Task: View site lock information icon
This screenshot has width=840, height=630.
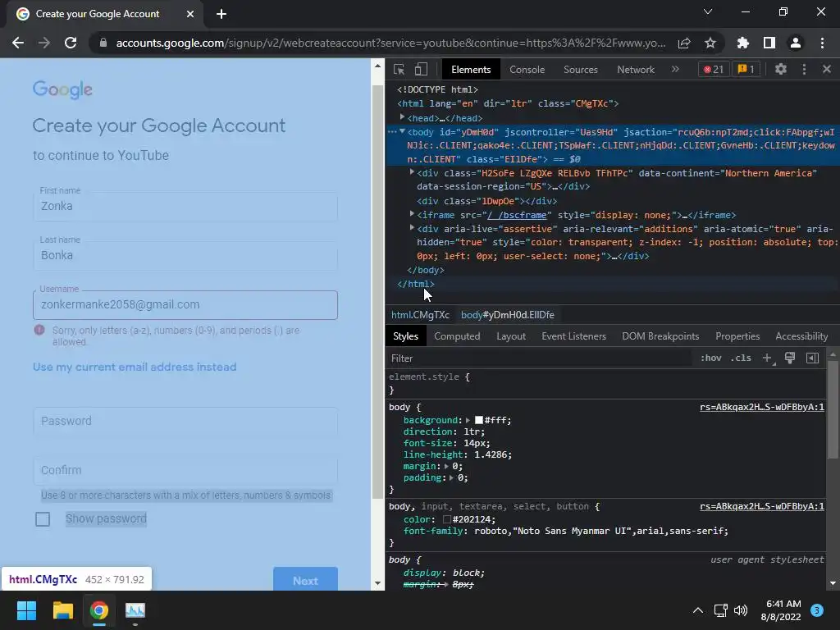Action: click(x=103, y=43)
